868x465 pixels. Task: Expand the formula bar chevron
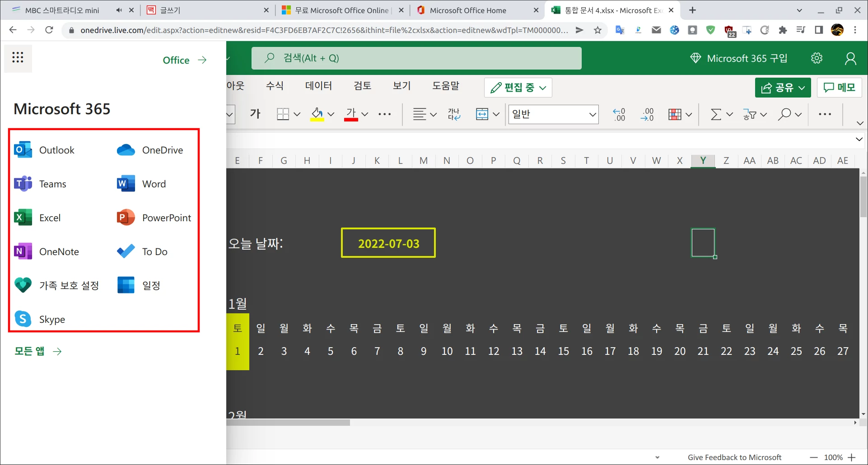(x=859, y=139)
